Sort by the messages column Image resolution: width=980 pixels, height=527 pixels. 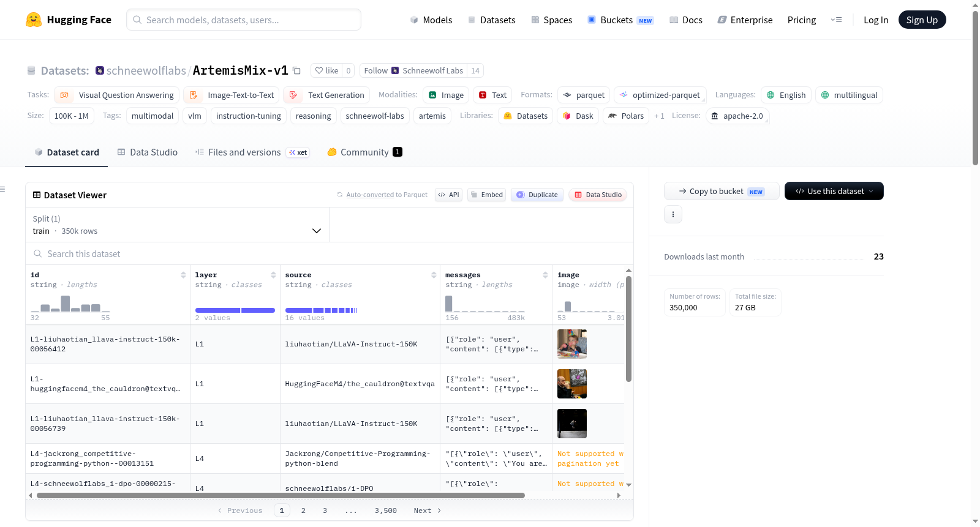545,275
